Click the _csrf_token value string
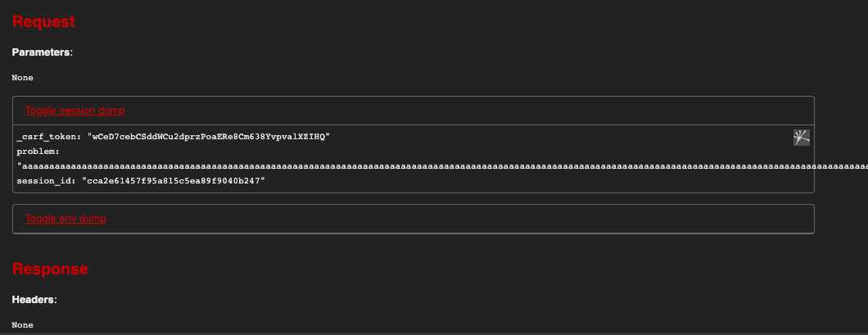Screen dimensions: 868x335 click(x=209, y=136)
